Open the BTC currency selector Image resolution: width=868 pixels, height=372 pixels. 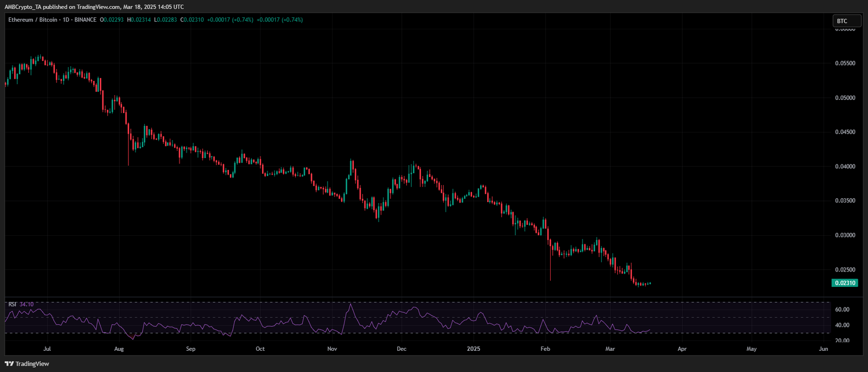pyautogui.click(x=846, y=21)
